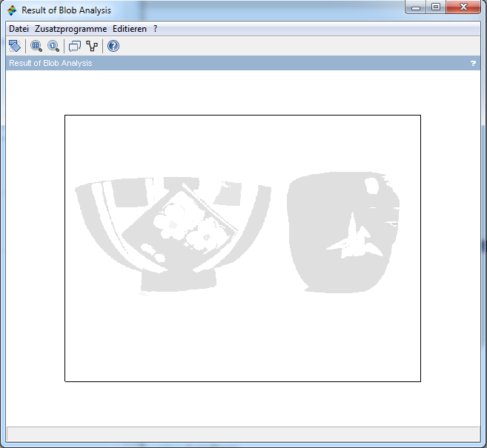Click the zoom 1:1 magnifier icon
Screen dimensions: 487x448
click(x=53, y=46)
